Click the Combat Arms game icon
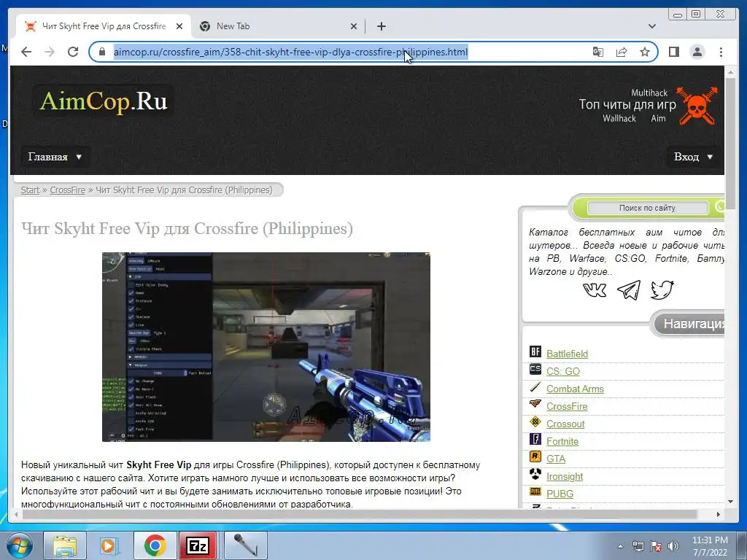This screenshot has width=747, height=560. (x=535, y=387)
